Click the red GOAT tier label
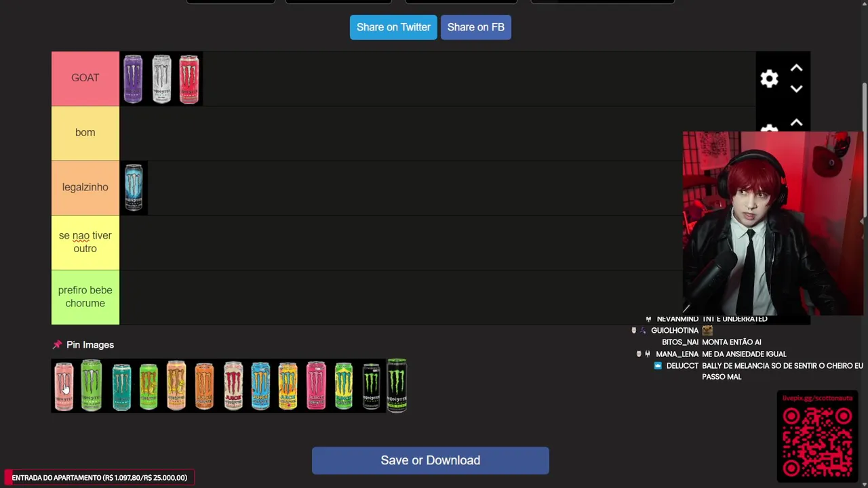This screenshot has height=488, width=868. [85, 78]
